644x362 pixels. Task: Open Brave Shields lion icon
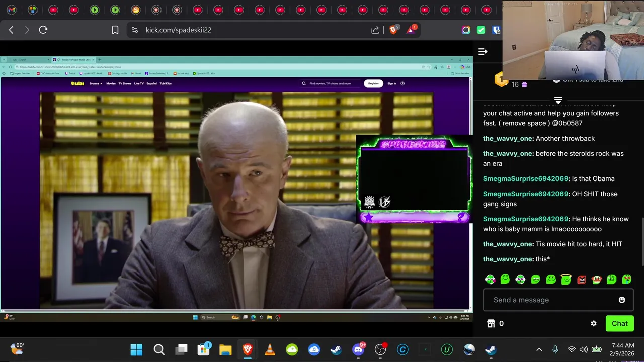tap(393, 30)
